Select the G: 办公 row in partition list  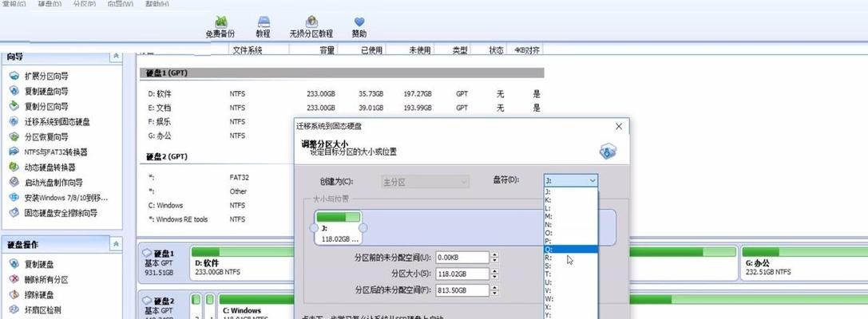[217, 136]
